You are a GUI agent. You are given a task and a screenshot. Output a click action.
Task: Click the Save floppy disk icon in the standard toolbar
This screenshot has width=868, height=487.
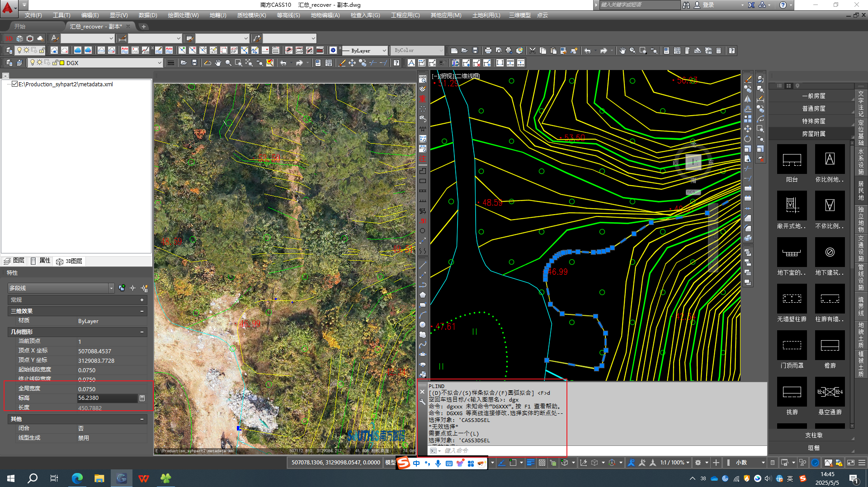(x=475, y=51)
